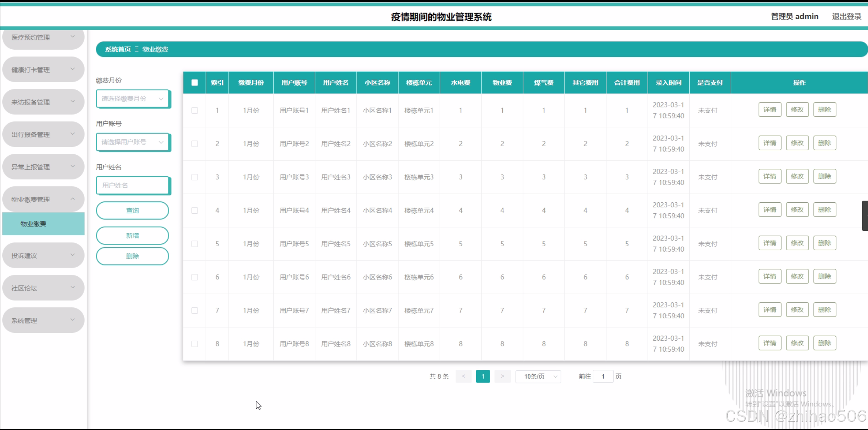868x430 pixels.
Task: Check the checkbox for row 1
Action: [x=194, y=110]
